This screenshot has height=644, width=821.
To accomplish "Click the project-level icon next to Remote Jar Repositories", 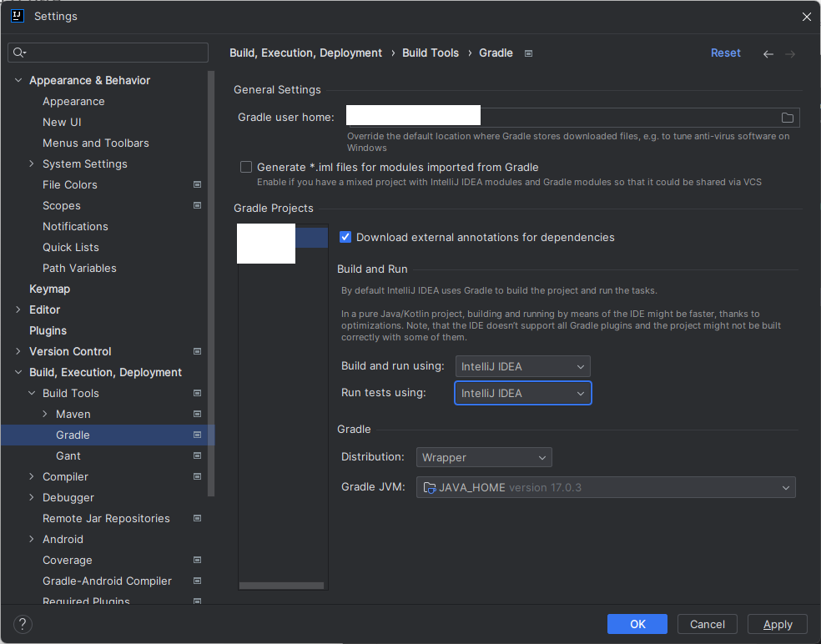I will coord(198,518).
